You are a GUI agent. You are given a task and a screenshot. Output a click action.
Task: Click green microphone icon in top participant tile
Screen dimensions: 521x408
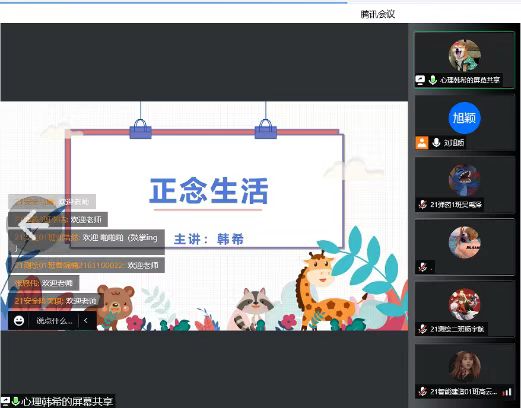(432, 80)
